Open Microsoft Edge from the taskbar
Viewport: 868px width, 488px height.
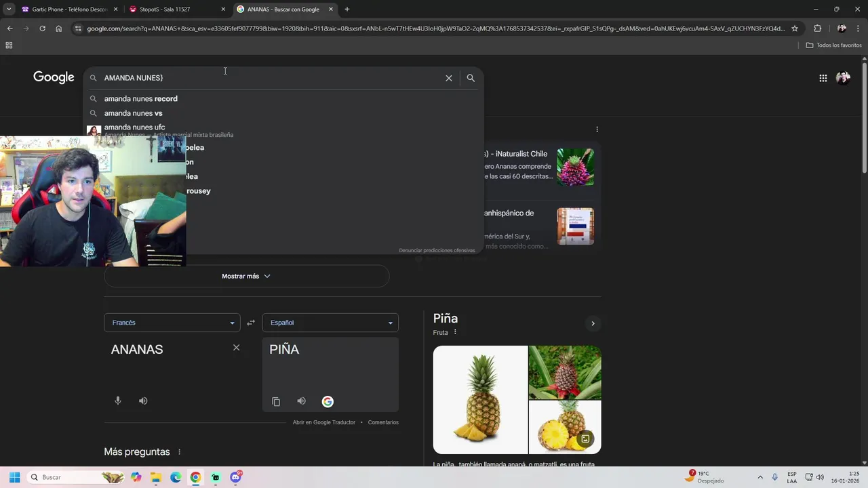(x=176, y=477)
